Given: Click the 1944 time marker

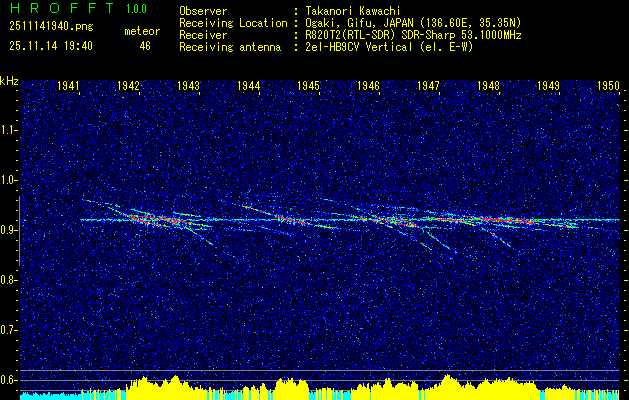Looking at the screenshot, I should (x=248, y=85).
